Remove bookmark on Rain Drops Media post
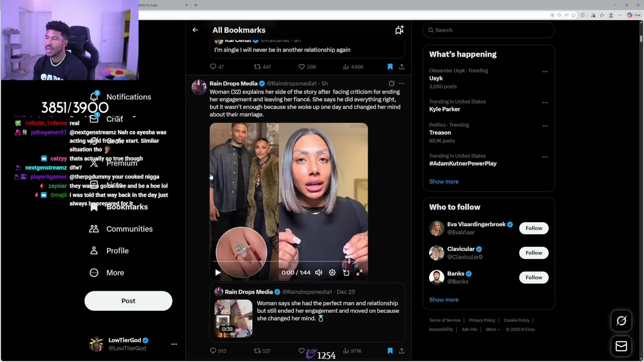This screenshot has height=362, width=644. pos(390,351)
